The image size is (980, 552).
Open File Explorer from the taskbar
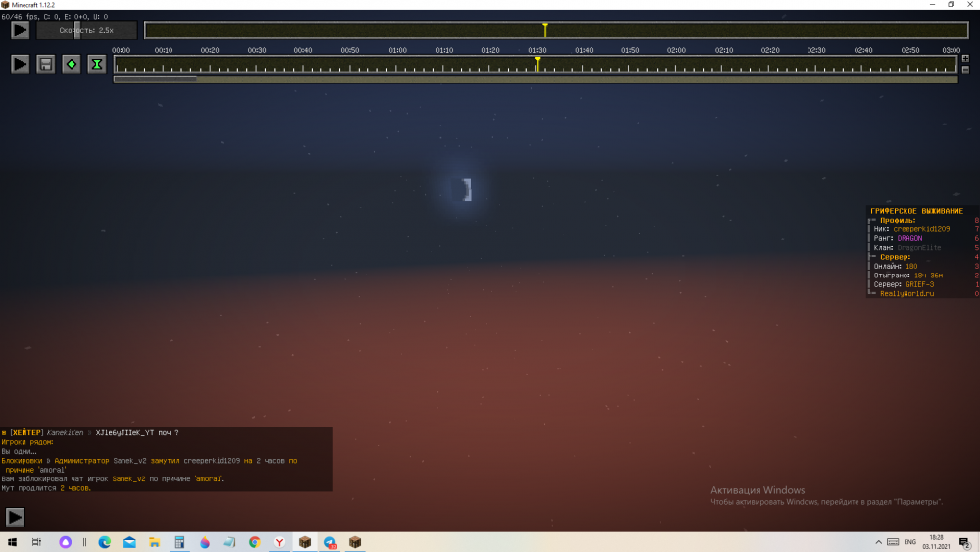(x=155, y=542)
